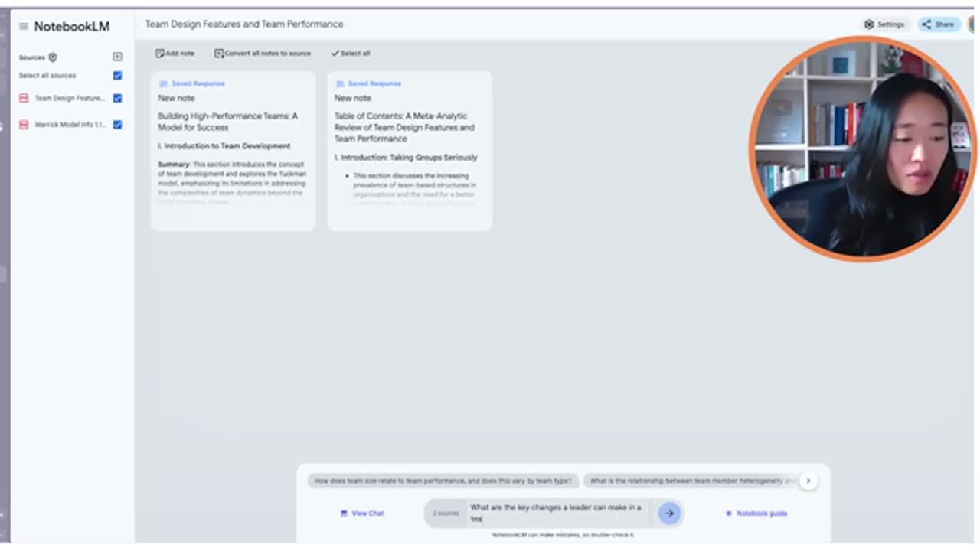This screenshot has width=980, height=551.
Task: Uncheck the Warrick Model Info source checkbox
Action: 117,124
